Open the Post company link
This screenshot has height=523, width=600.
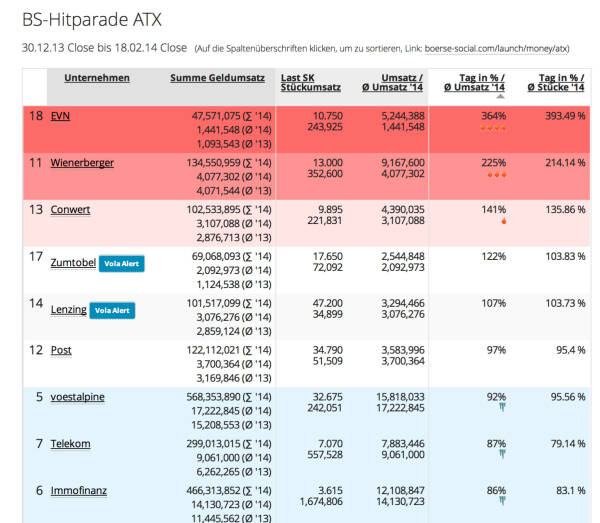pos(61,350)
